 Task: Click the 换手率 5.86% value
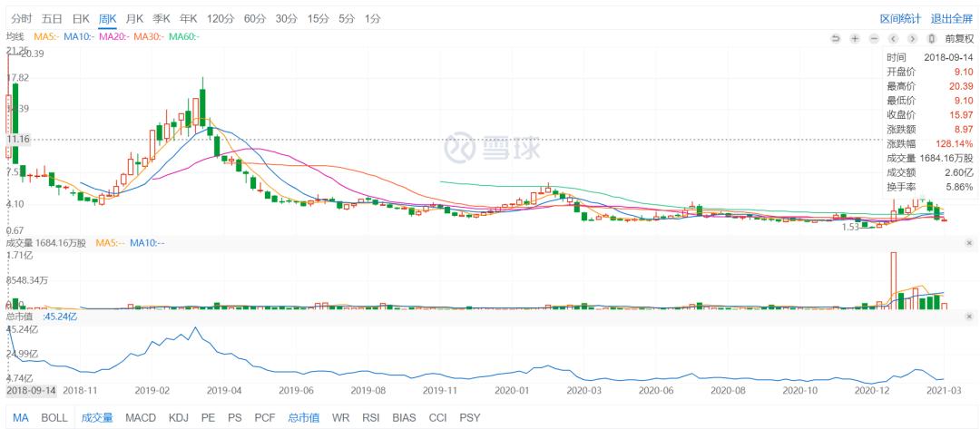[959, 187]
